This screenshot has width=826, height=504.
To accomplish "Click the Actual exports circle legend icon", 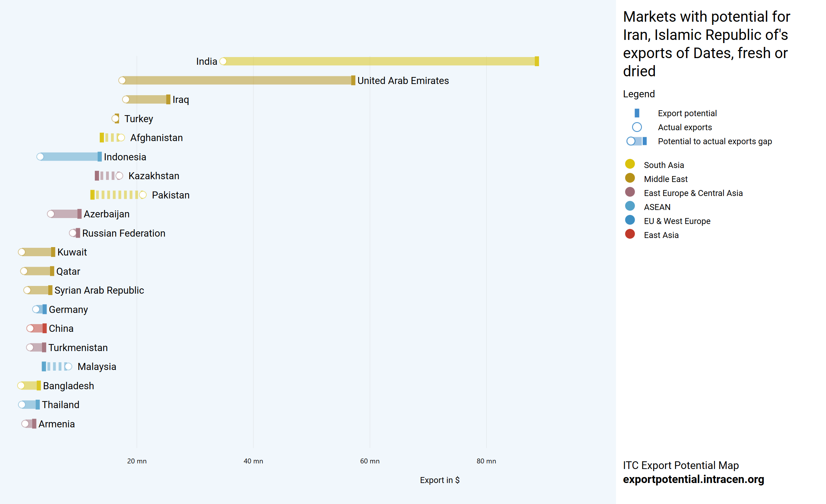I will pos(637,127).
